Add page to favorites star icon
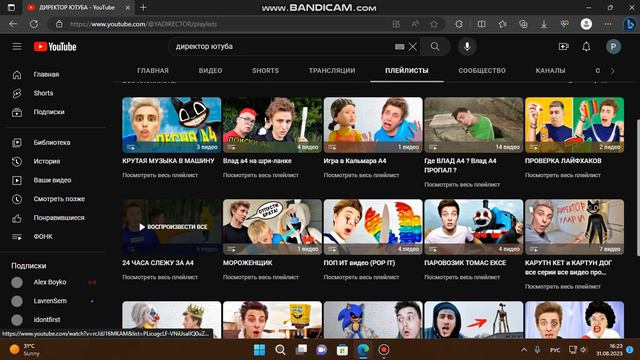Image resolution: width=640 pixels, height=360 pixels. (433, 24)
